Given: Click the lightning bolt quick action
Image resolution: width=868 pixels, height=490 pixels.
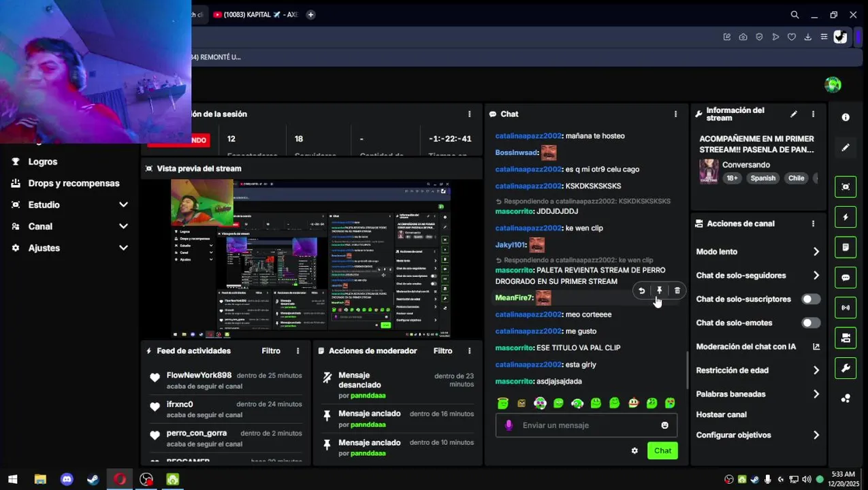Looking at the screenshot, I should (846, 217).
